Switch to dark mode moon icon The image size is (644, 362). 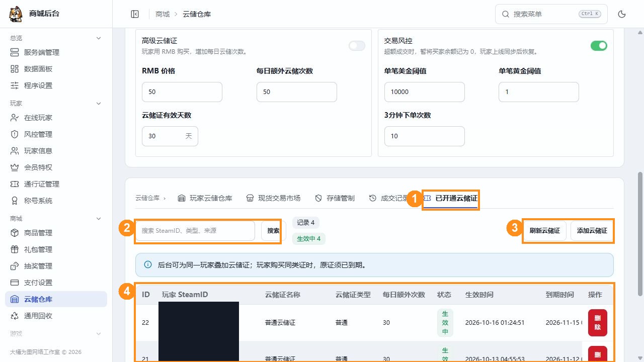(622, 14)
